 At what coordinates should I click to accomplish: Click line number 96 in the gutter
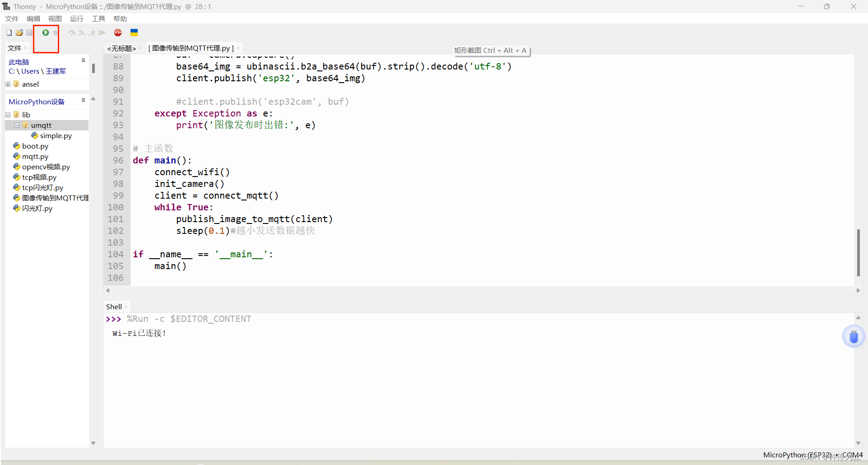[118, 160]
